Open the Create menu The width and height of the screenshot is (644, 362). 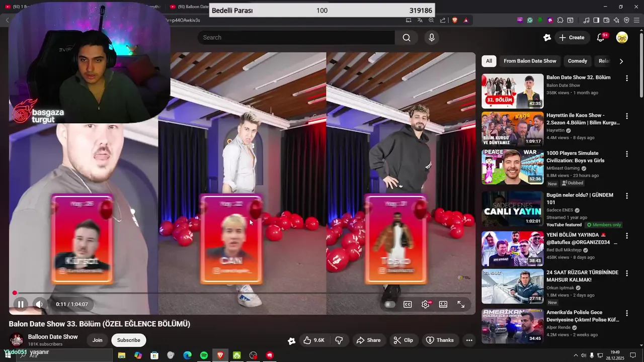coord(572,38)
